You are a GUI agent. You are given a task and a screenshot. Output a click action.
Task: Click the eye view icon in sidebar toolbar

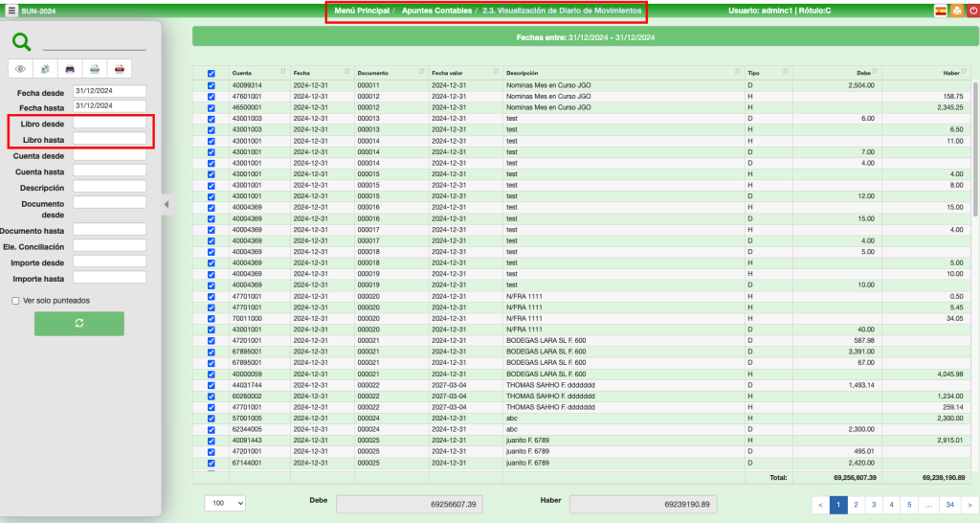pos(20,69)
